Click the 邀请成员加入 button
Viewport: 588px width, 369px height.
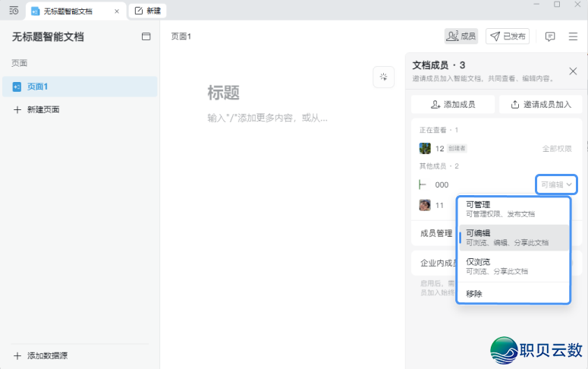point(540,104)
